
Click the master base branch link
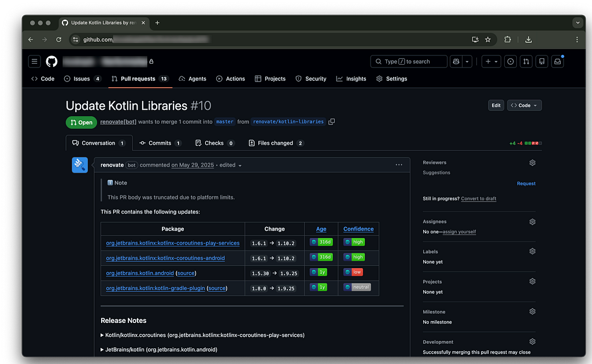225,122
